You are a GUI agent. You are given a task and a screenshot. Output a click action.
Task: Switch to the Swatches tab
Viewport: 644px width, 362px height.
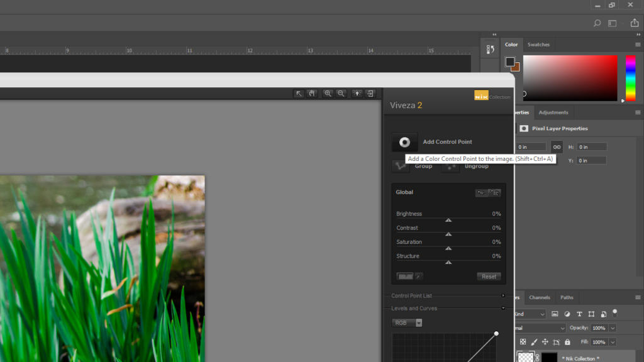click(x=538, y=45)
